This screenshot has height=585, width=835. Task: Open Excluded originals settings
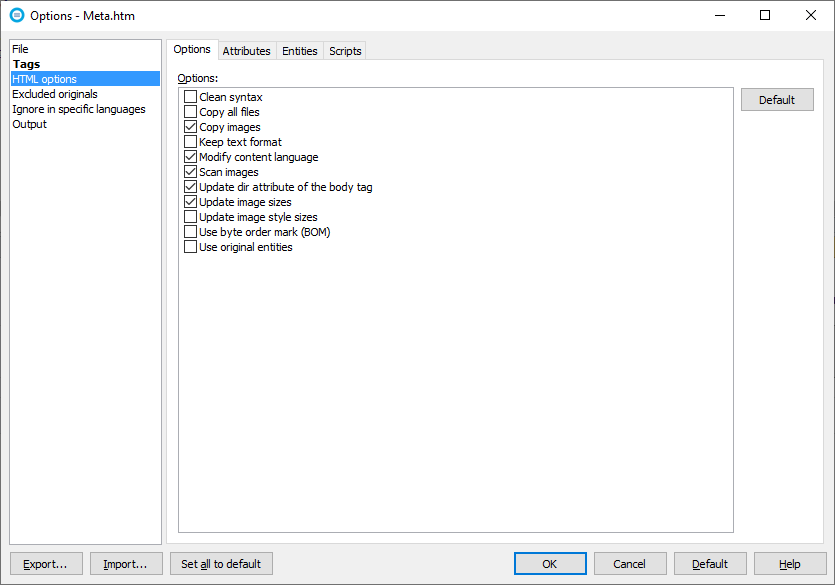coord(85,94)
